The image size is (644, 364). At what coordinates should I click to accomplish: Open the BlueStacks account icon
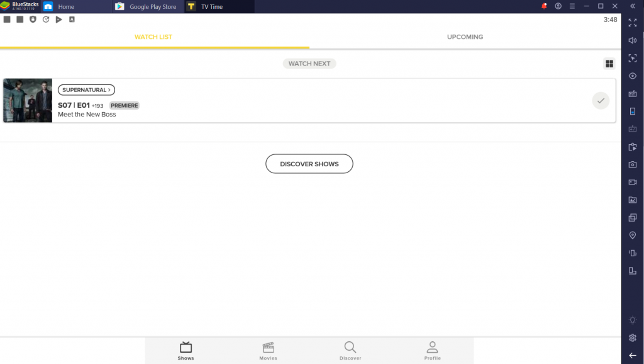point(558,6)
